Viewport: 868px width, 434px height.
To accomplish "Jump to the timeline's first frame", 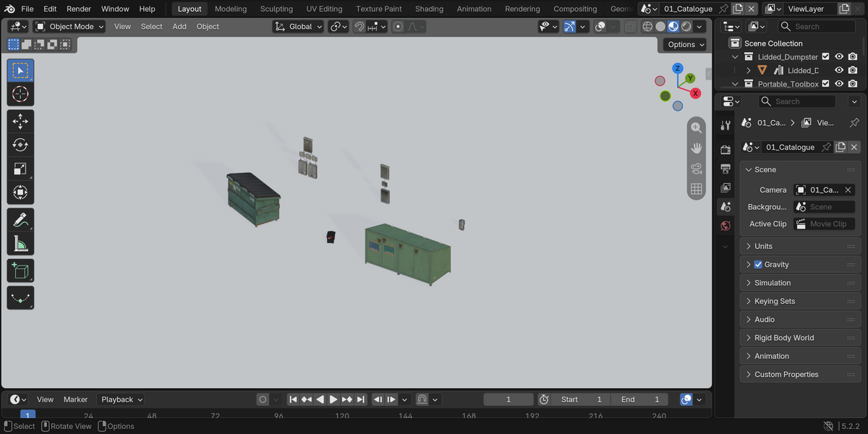I will tap(293, 399).
